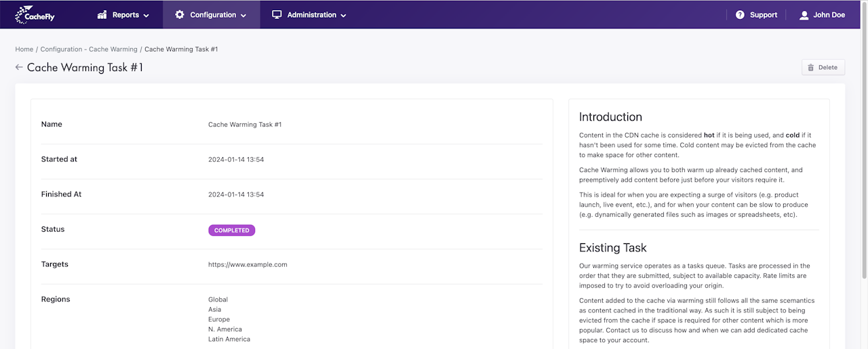
Task: Click the Configuration gear icon
Action: [x=180, y=14]
